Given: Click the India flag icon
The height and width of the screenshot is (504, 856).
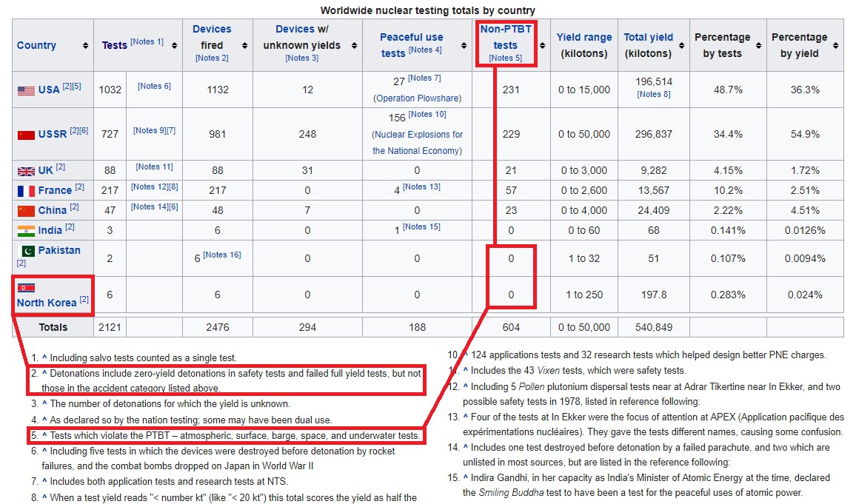Looking at the screenshot, I should 26,231.
